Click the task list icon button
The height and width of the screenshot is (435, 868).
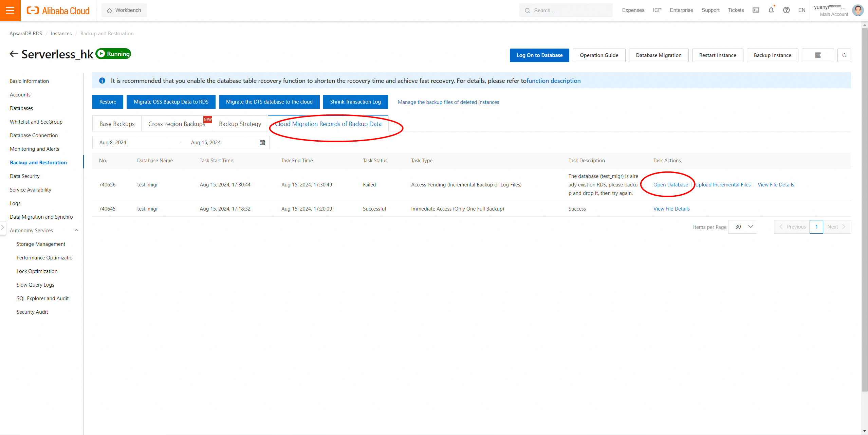point(818,55)
